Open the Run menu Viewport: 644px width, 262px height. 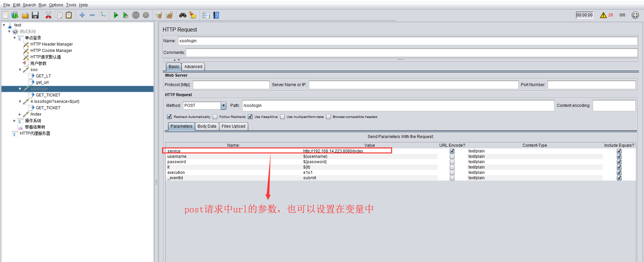pos(42,5)
